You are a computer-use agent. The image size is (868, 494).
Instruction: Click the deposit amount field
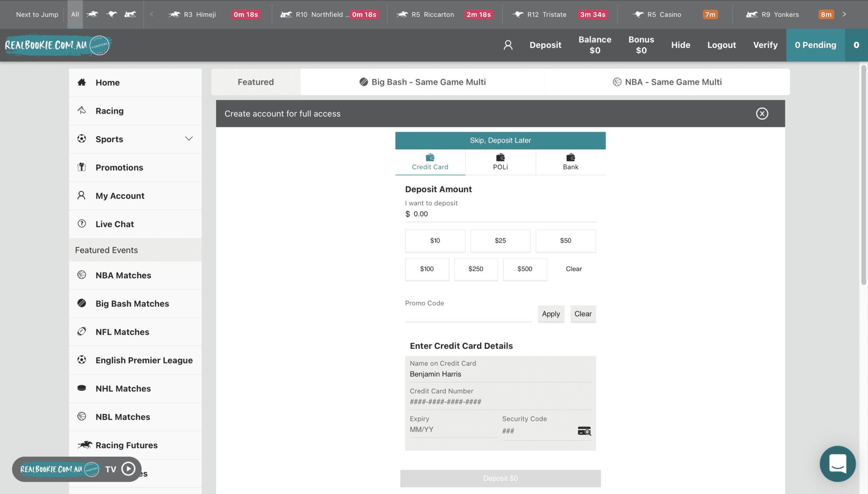(500, 214)
